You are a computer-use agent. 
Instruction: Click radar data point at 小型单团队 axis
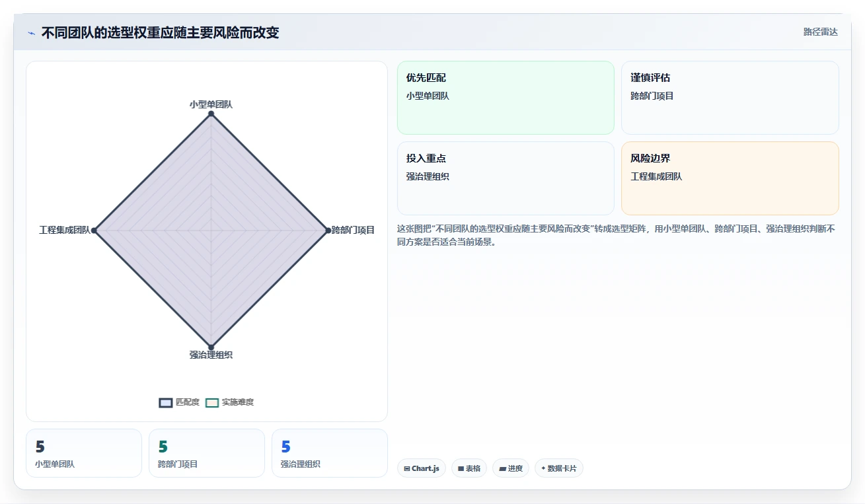[x=211, y=114]
